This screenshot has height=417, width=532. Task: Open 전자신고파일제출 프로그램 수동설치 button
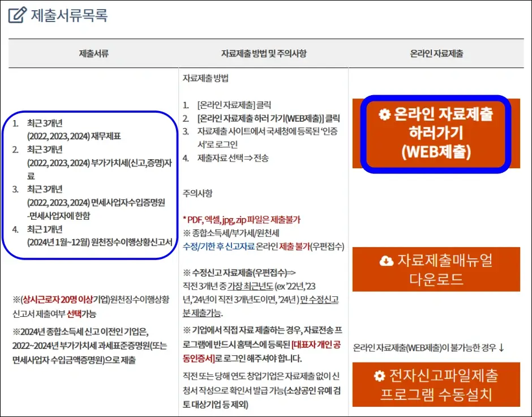(436, 384)
